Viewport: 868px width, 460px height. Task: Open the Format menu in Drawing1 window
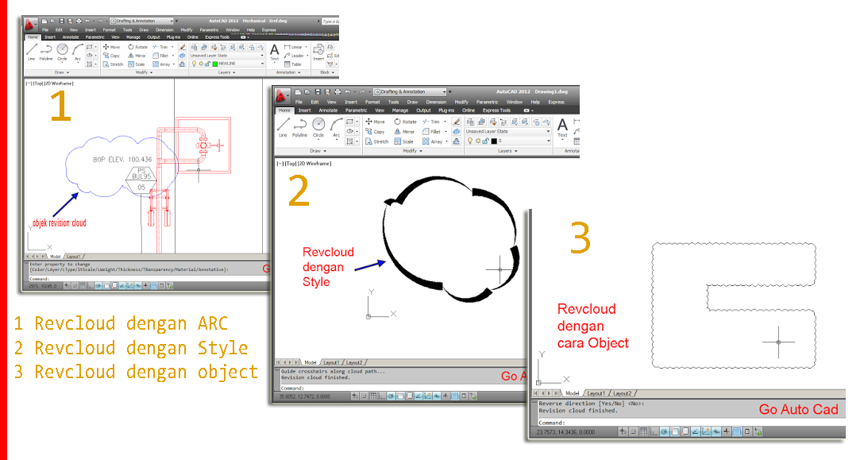point(372,102)
